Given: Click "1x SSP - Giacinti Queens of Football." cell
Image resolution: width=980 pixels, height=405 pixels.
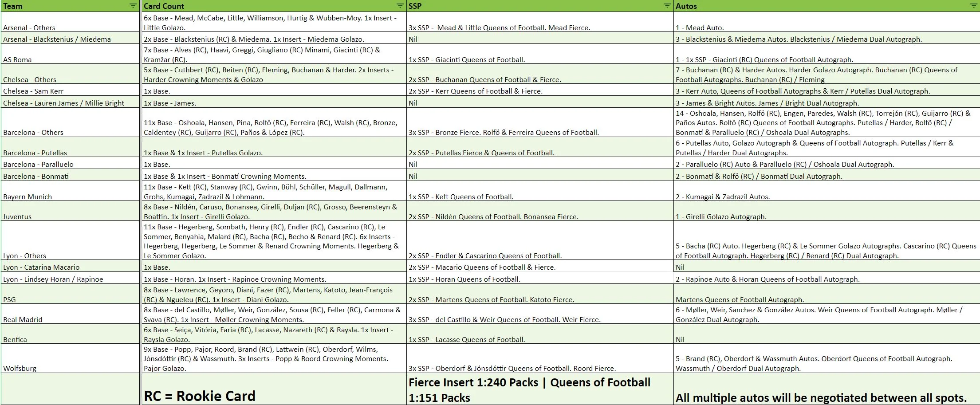Looking at the screenshot, I should coord(540,54).
